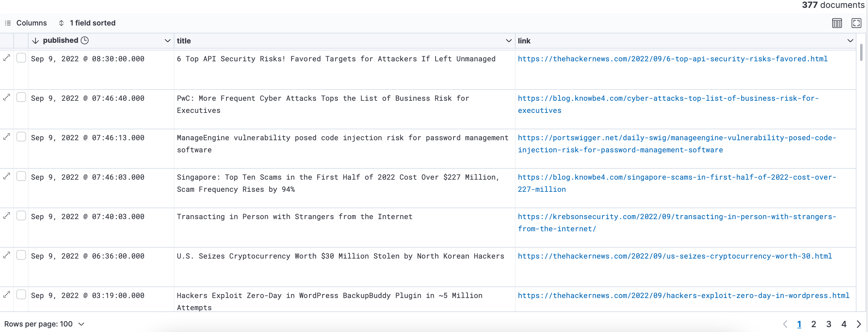Select checkbox for 07:46:03 Singapore row
The image size is (868, 332).
(21, 176)
